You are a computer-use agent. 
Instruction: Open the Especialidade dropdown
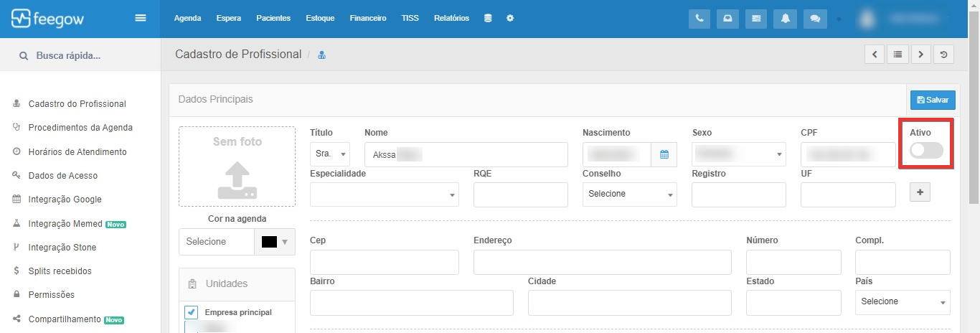click(385, 194)
